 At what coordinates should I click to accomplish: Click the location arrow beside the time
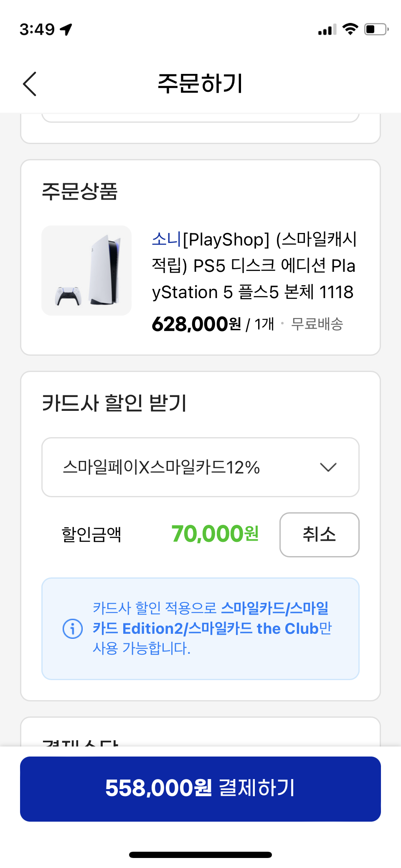(66, 29)
